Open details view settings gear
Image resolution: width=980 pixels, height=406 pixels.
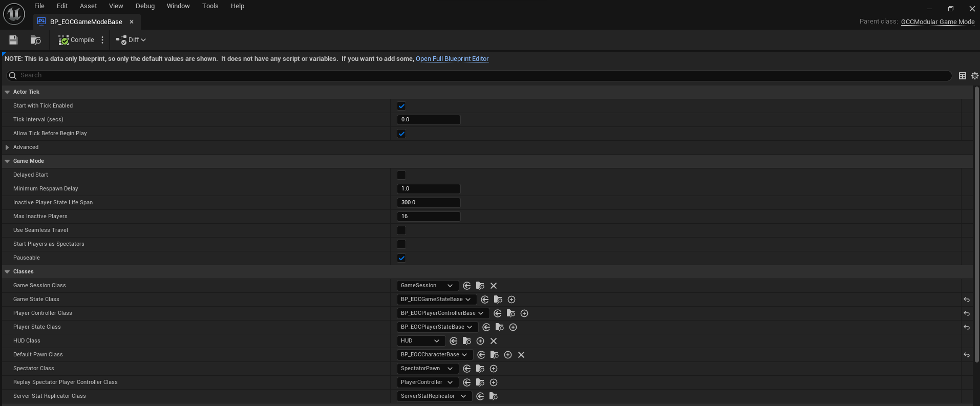coord(974,76)
